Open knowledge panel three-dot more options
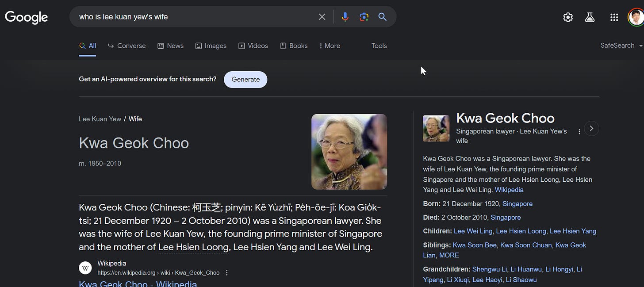Image resolution: width=644 pixels, height=287 pixels. click(579, 132)
